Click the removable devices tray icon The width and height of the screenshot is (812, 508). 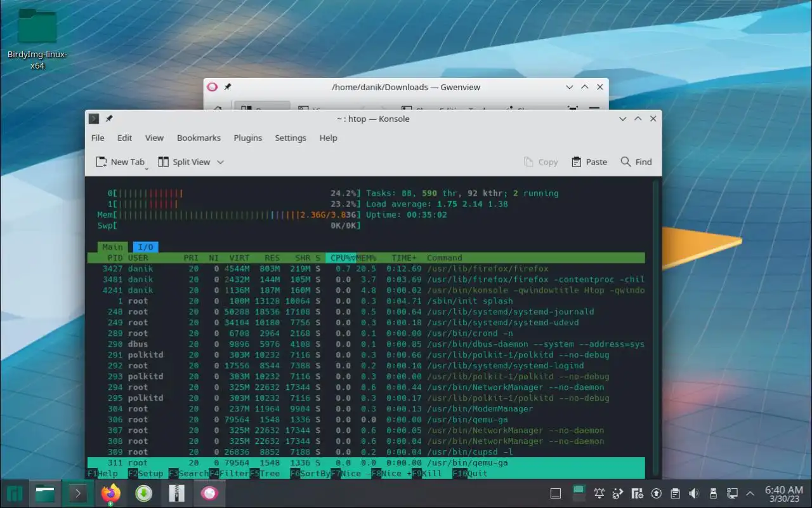point(713,493)
